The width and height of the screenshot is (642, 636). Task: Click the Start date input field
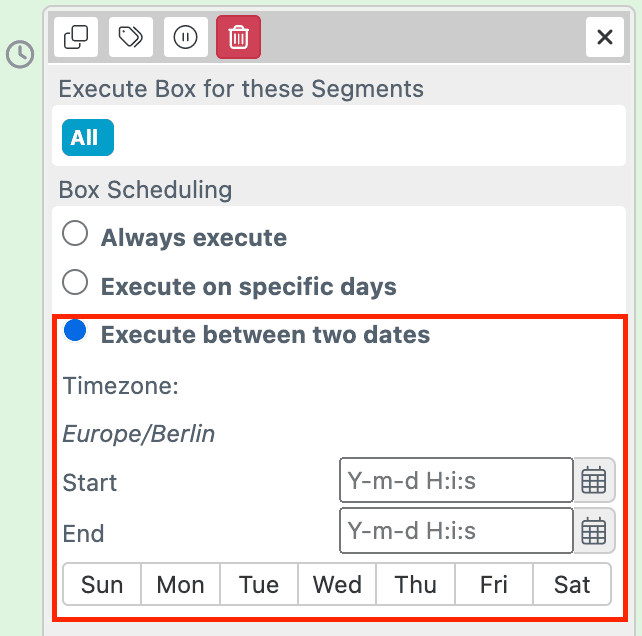456,481
